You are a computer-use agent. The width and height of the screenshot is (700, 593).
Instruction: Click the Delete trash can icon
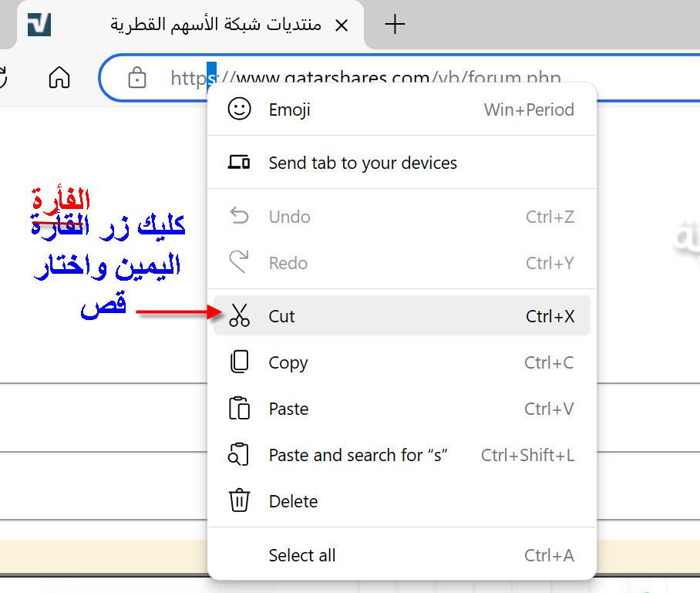[x=239, y=501]
